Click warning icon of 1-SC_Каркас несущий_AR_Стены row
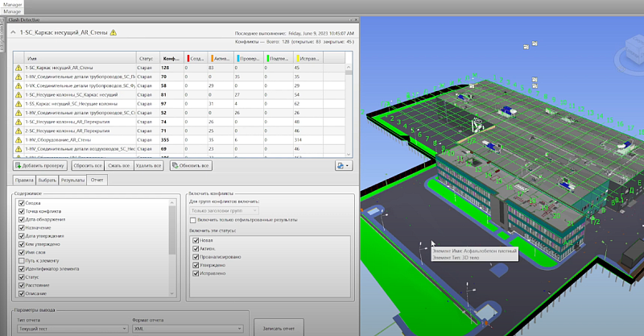This screenshot has width=644, height=336. [19, 68]
